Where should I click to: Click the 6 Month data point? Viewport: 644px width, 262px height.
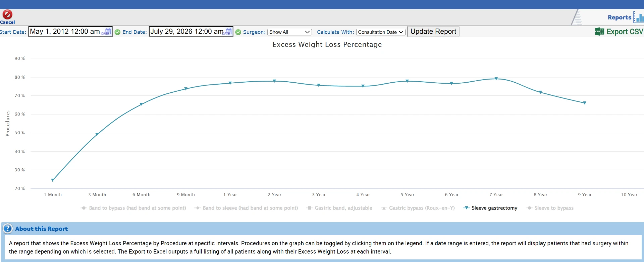click(x=141, y=104)
